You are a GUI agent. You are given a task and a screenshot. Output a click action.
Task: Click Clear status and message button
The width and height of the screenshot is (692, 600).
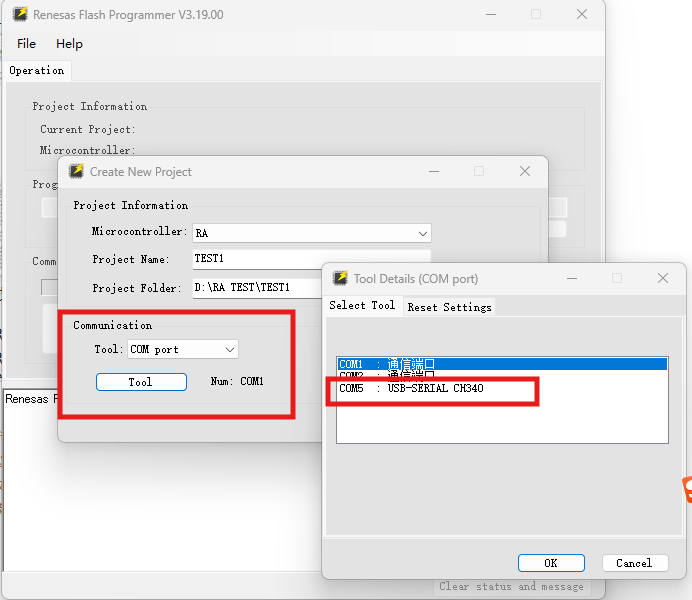(511, 587)
